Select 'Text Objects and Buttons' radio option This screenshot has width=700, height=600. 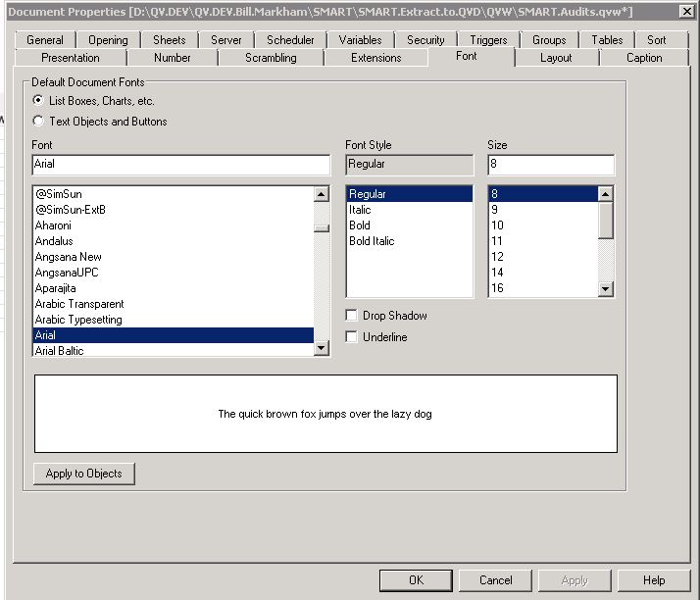pyautogui.click(x=38, y=122)
